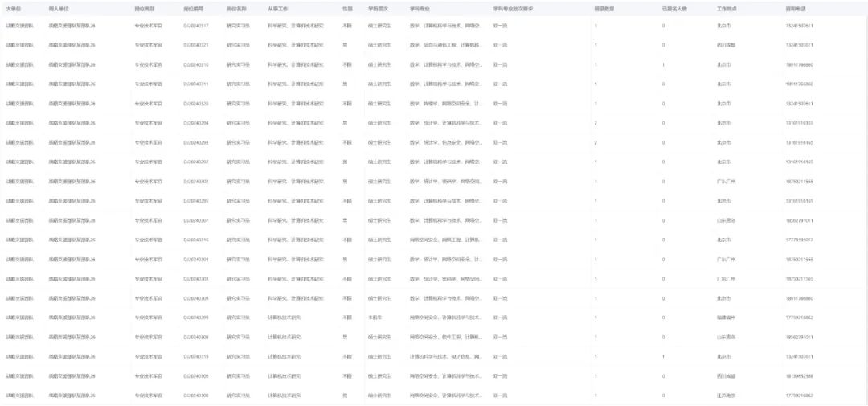Click the 岗位名称 column header
868x406 pixels.
tap(236, 6)
